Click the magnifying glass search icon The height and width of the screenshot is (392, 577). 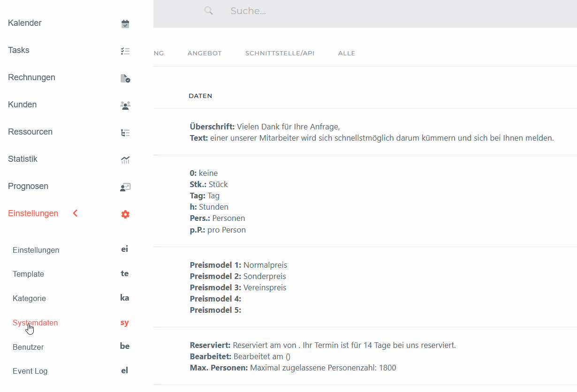tap(209, 11)
